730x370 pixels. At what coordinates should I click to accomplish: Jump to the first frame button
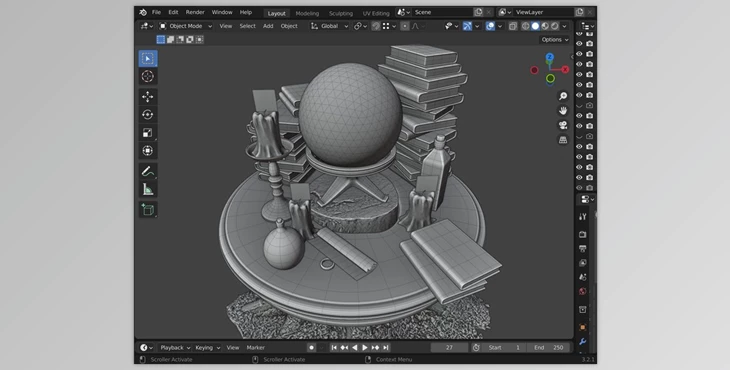(334, 348)
